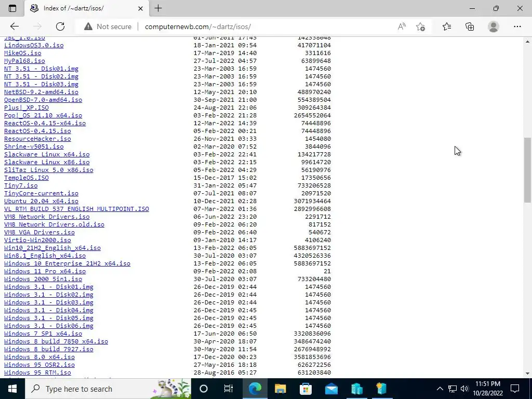This screenshot has height=399, width=532.
Task: Download LindowsOS3.0.iso
Action: (x=34, y=45)
